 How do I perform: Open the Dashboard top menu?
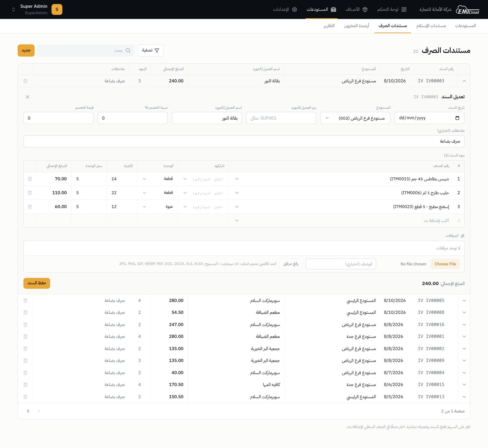pyautogui.click(x=392, y=9)
